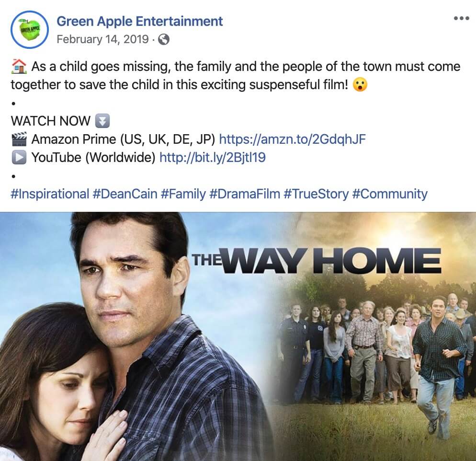The image size is (476, 461).
Task: Open the #Inspirational hashtag
Action: pos(50,194)
